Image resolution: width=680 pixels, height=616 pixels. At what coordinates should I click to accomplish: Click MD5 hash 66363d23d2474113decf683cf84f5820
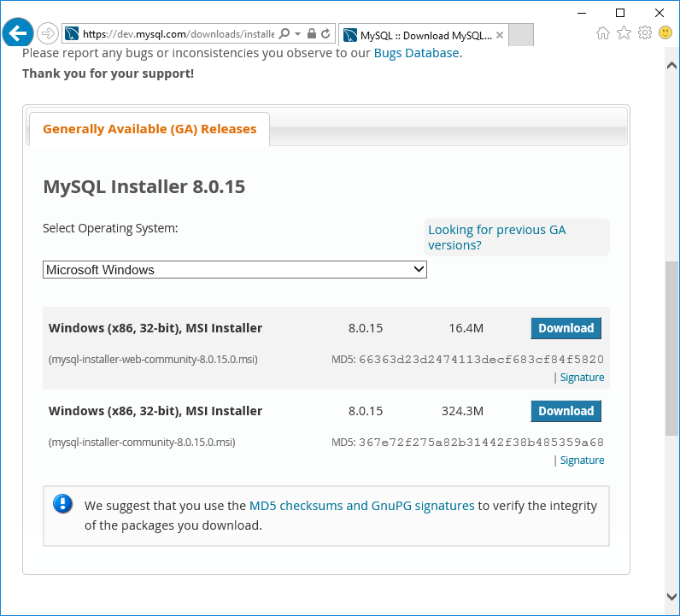pos(481,360)
